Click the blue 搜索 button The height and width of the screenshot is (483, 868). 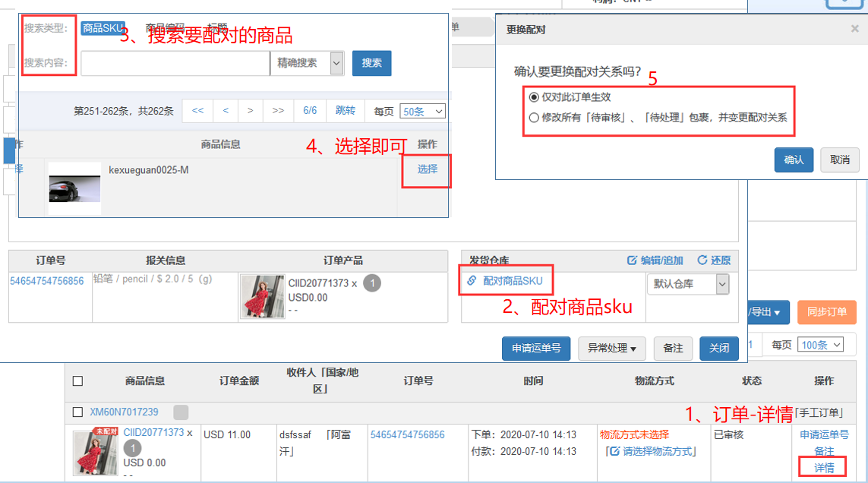[372, 63]
